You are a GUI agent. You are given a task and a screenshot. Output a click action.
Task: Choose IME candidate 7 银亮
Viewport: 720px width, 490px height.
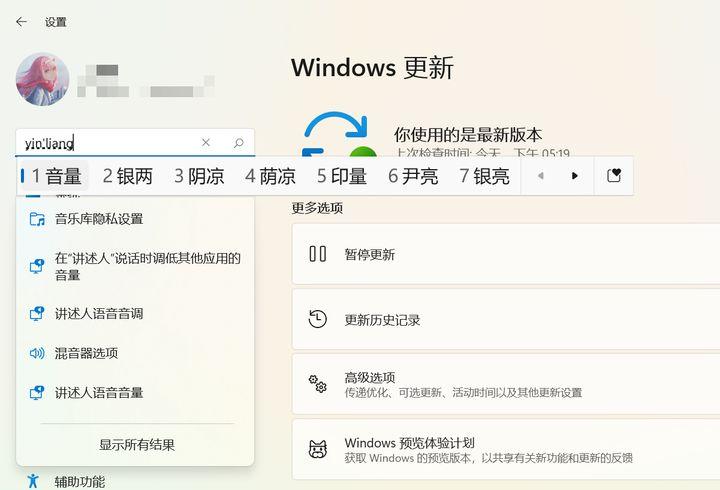484,176
